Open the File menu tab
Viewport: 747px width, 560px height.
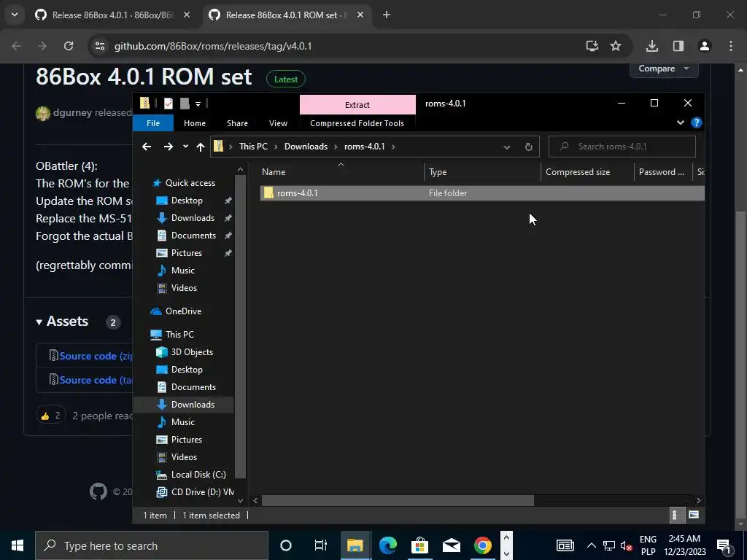153,123
